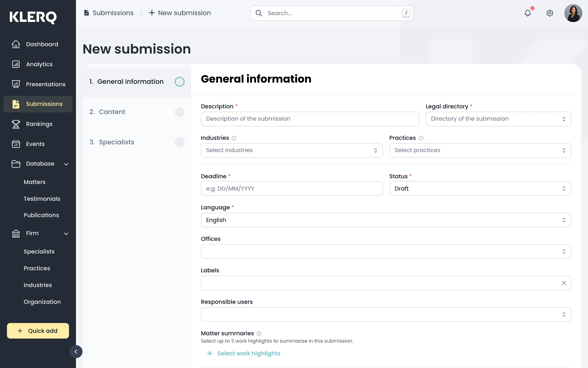Focus the top Search box

tap(332, 13)
